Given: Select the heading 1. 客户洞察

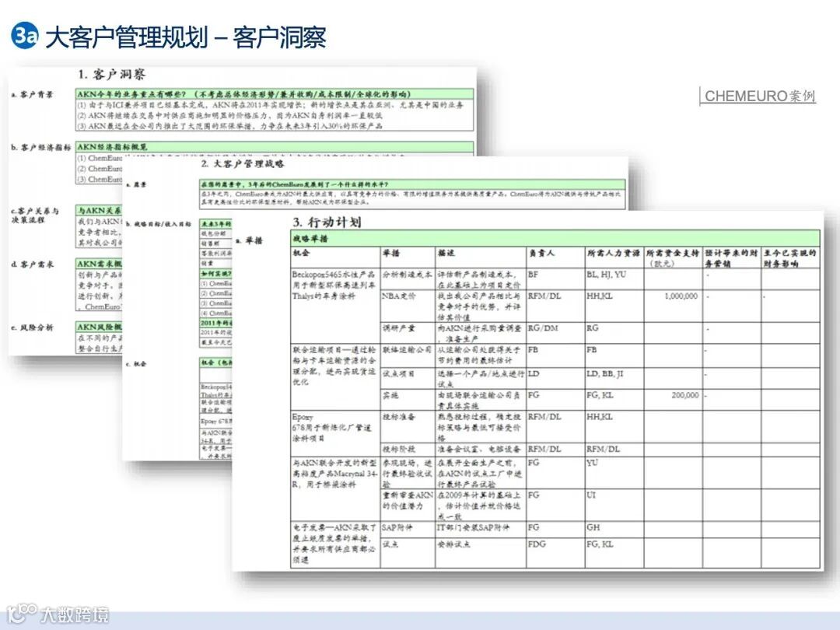Looking at the screenshot, I should click(111, 74).
